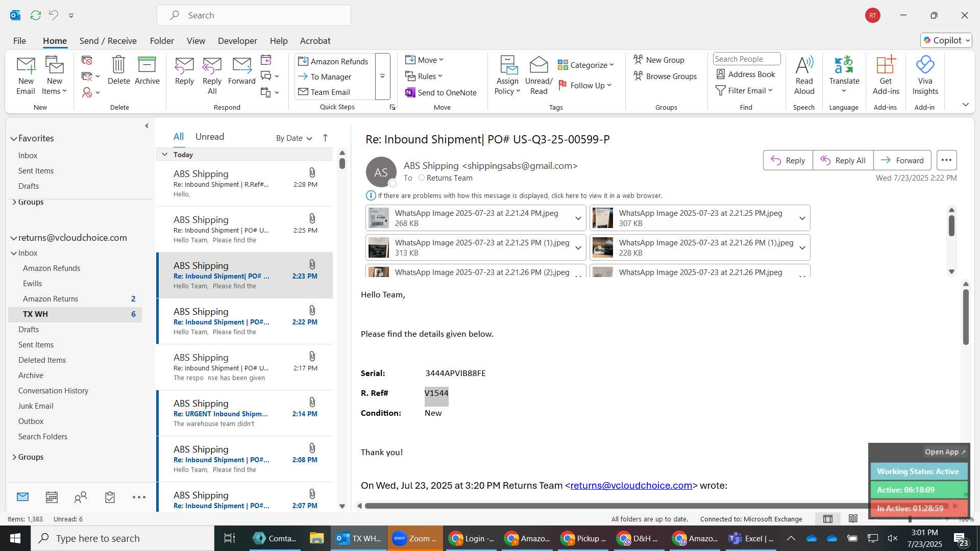The image size is (980, 551).
Task: Click Reply All button in reading pane
Action: [x=843, y=160]
